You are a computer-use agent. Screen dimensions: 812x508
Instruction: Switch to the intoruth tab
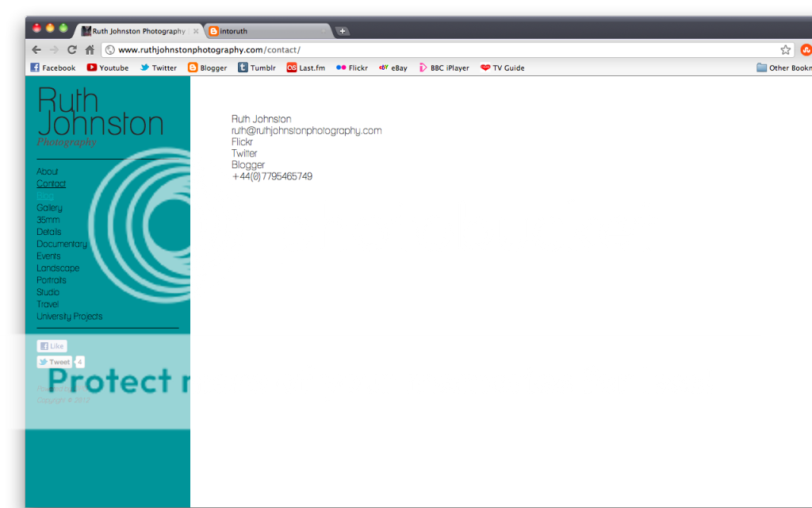(268, 31)
